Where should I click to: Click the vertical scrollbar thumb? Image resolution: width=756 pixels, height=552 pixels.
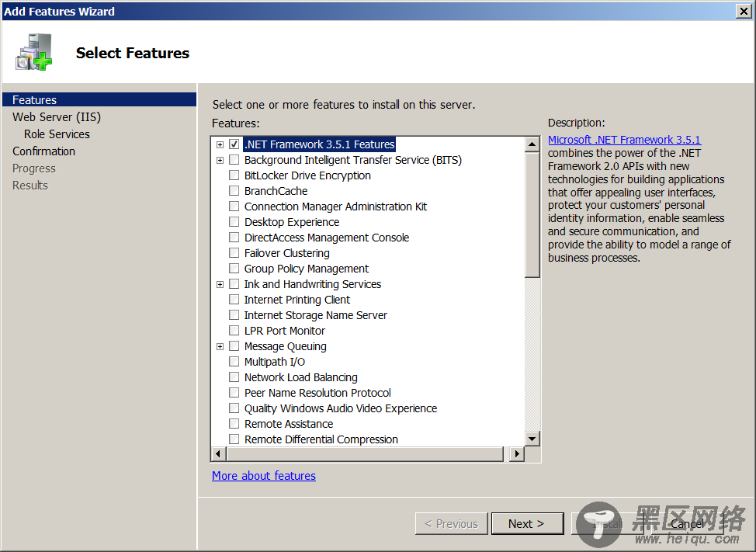(532, 214)
